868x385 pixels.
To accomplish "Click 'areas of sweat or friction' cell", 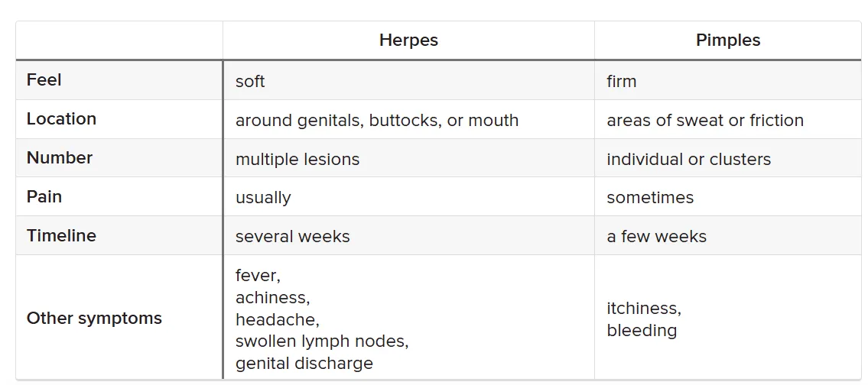I will pos(704,121).
